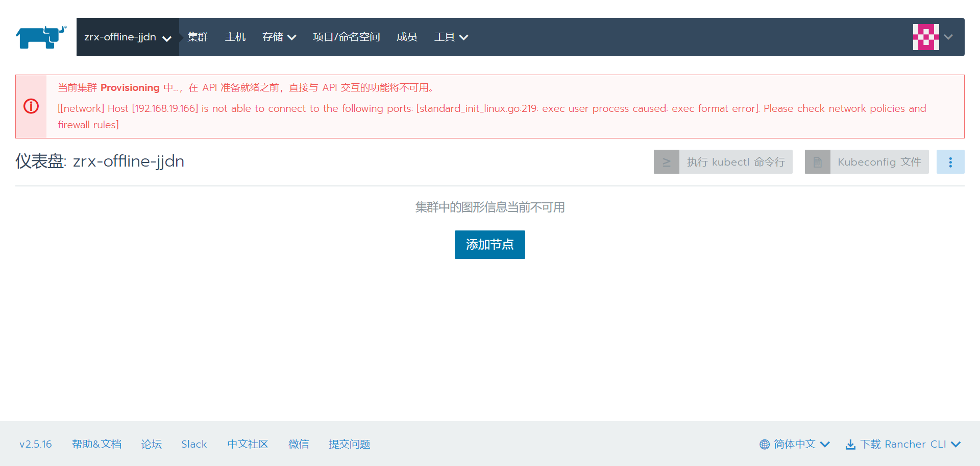
Task: Click the kubectl terminal prompt icon
Action: [x=666, y=162]
